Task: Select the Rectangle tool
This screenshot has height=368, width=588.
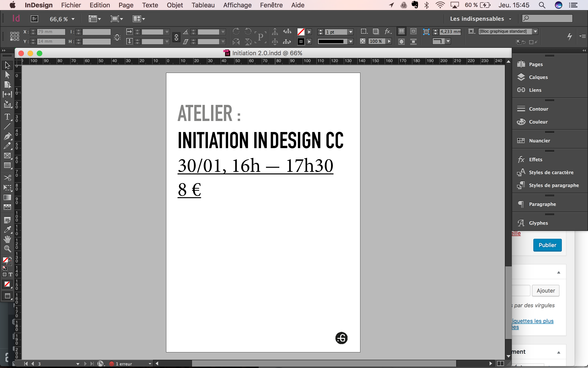Action: point(7,166)
